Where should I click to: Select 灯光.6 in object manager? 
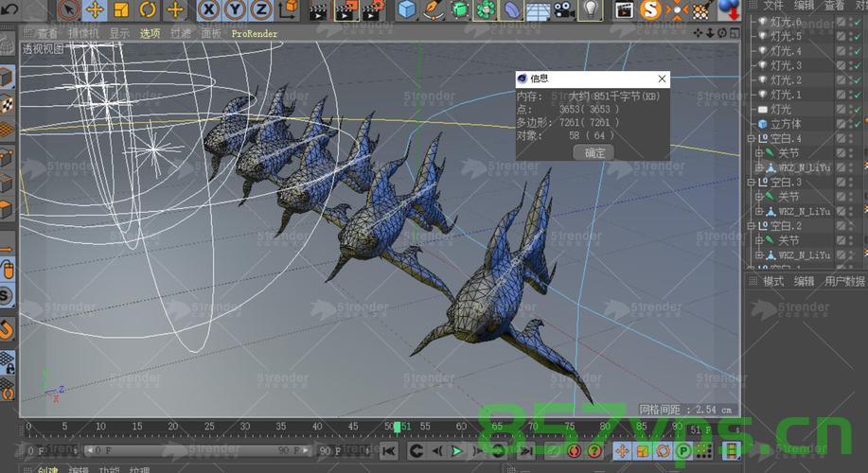tap(786, 22)
